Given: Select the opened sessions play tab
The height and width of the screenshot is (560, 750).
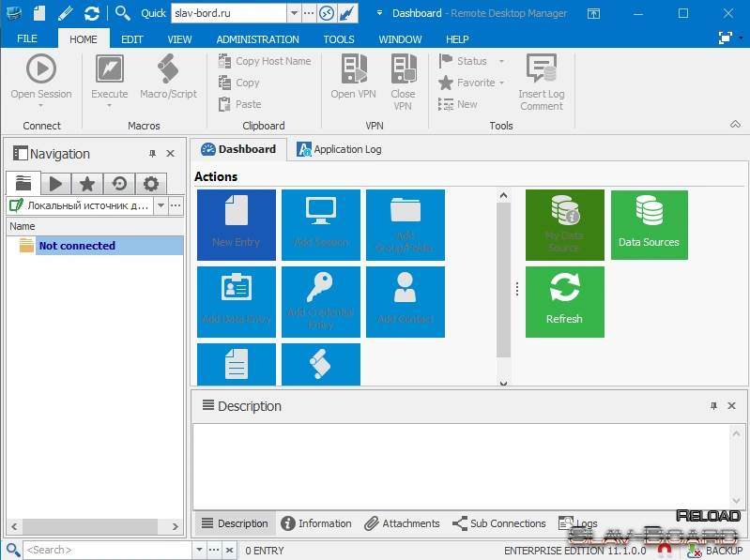Looking at the screenshot, I should [55, 184].
